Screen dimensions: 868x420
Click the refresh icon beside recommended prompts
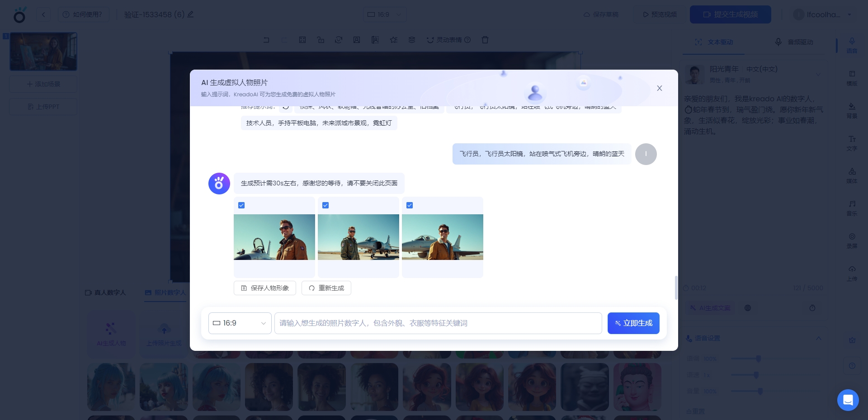286,107
